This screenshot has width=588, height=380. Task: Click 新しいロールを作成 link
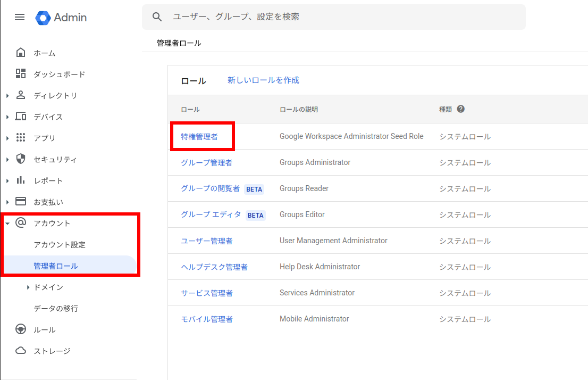(x=263, y=80)
